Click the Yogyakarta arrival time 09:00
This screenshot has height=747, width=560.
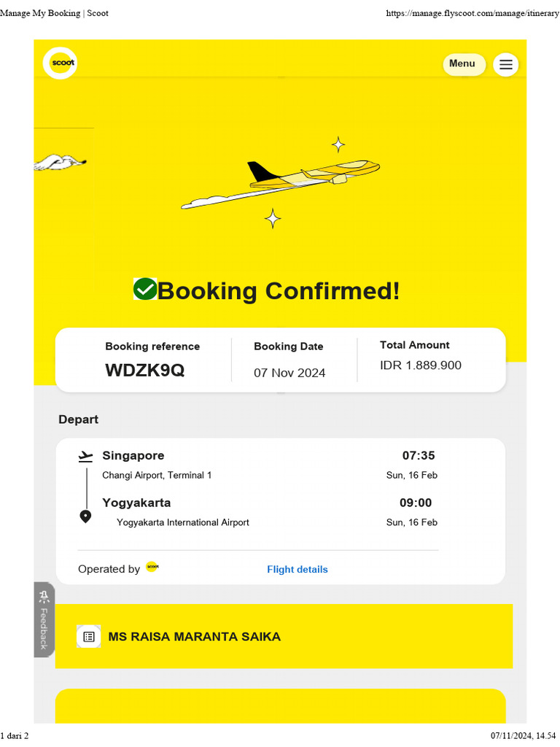tap(416, 503)
